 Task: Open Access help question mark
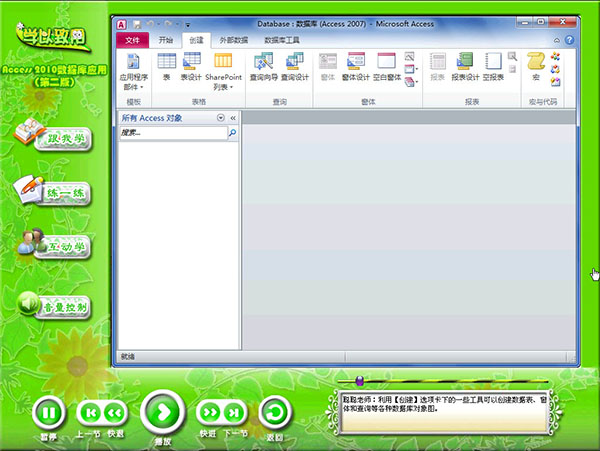[569, 40]
